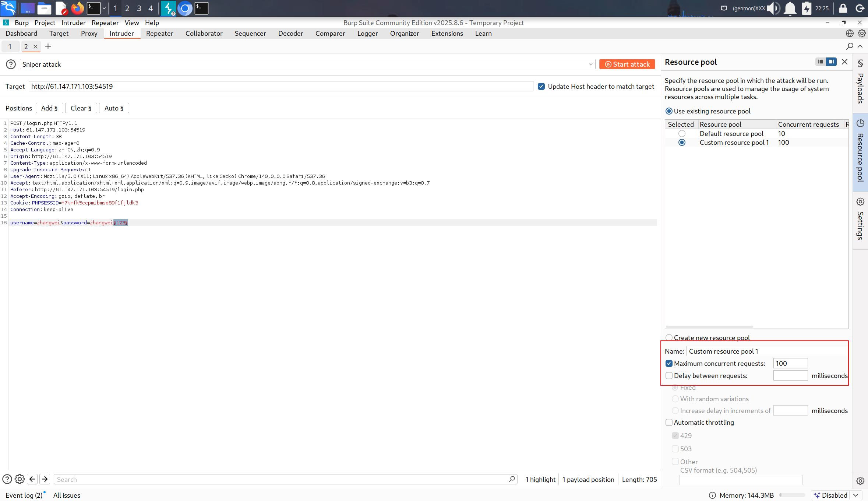Go to previous search match arrow
868x501 pixels.
coord(32,479)
